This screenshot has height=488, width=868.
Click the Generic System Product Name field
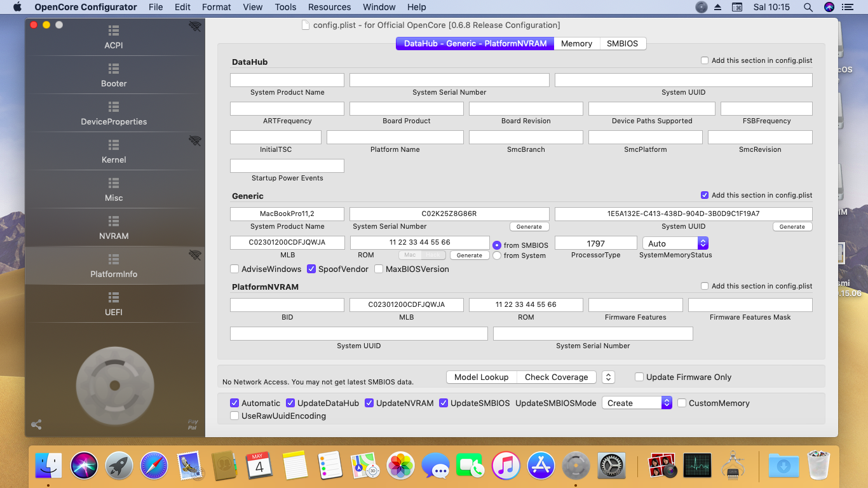287,214
